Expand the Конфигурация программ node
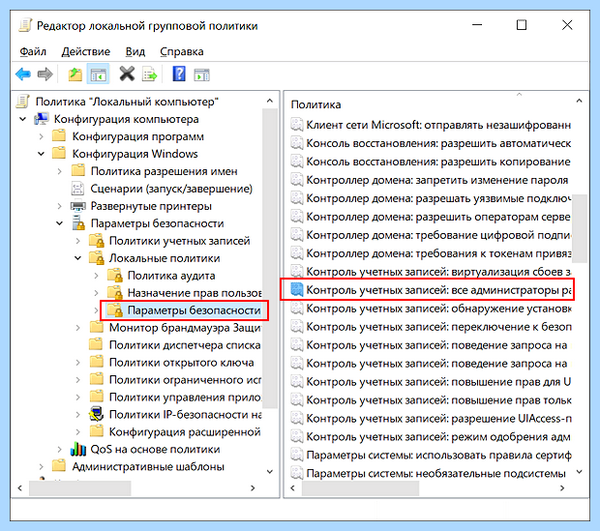 point(41,137)
